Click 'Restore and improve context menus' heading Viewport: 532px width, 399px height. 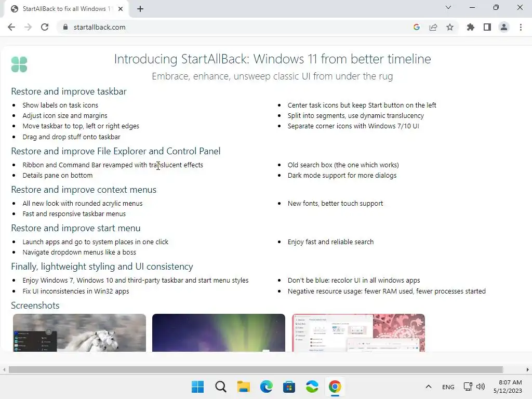click(84, 190)
